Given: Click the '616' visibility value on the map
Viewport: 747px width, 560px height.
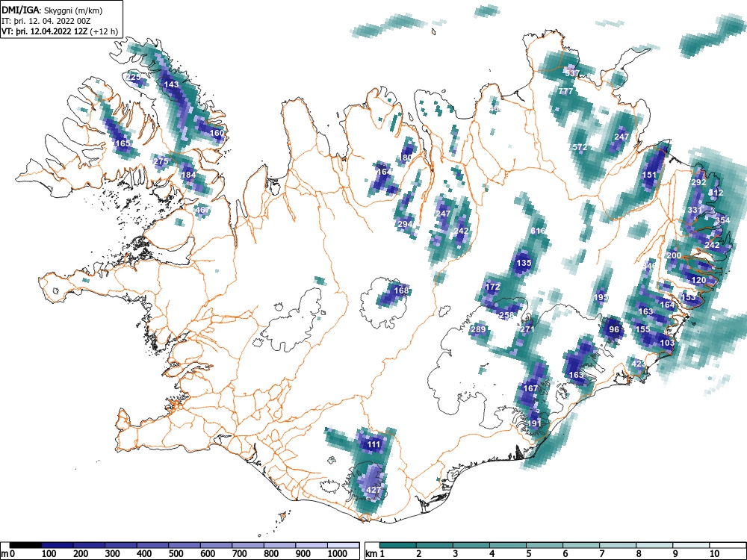Looking at the screenshot, I should (x=538, y=231).
